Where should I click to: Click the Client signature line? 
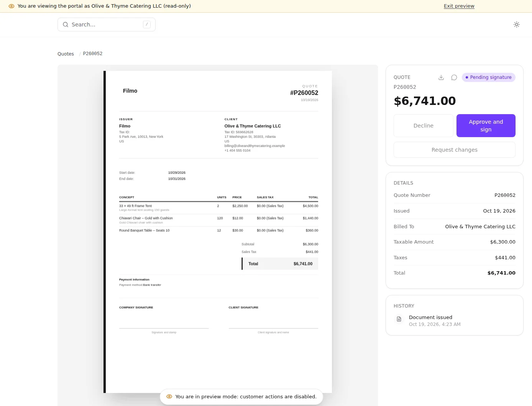pos(273,328)
